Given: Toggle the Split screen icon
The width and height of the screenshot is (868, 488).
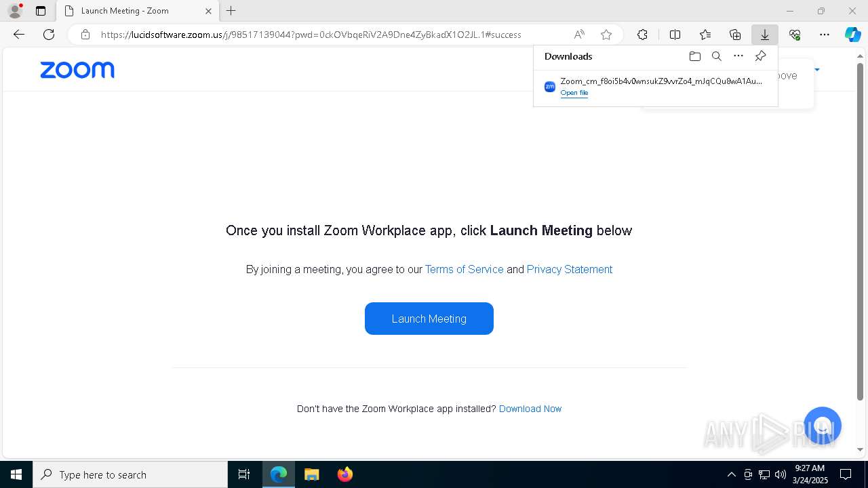Looking at the screenshot, I should point(675,35).
